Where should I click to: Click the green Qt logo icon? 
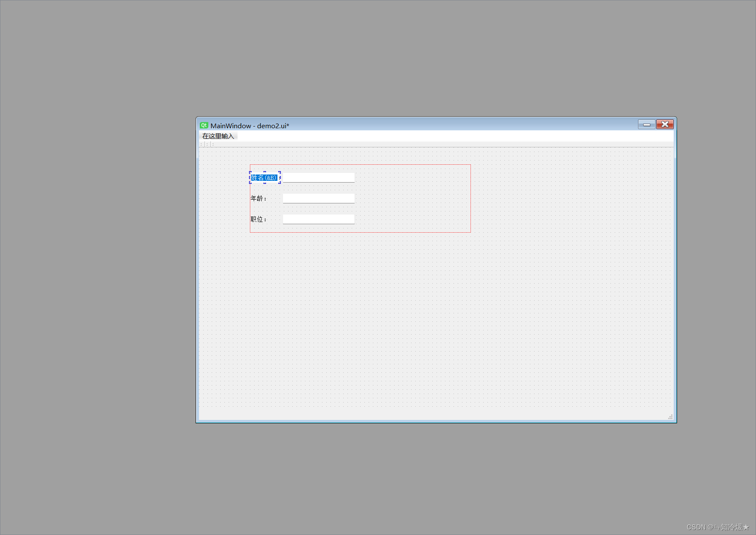coord(204,125)
